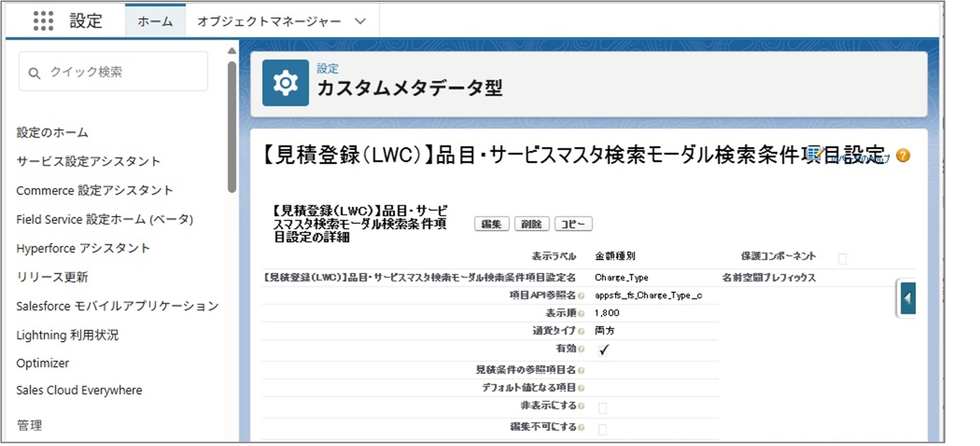Click the magnifier icon in クイック検索
This screenshot has width=980, height=446.
click(x=34, y=72)
